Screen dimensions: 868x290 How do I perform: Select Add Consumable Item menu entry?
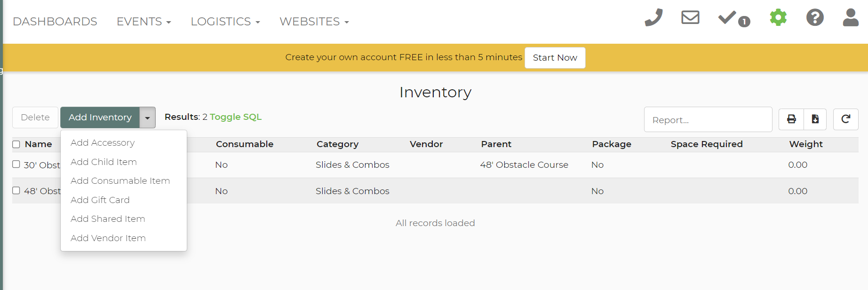pos(120,181)
